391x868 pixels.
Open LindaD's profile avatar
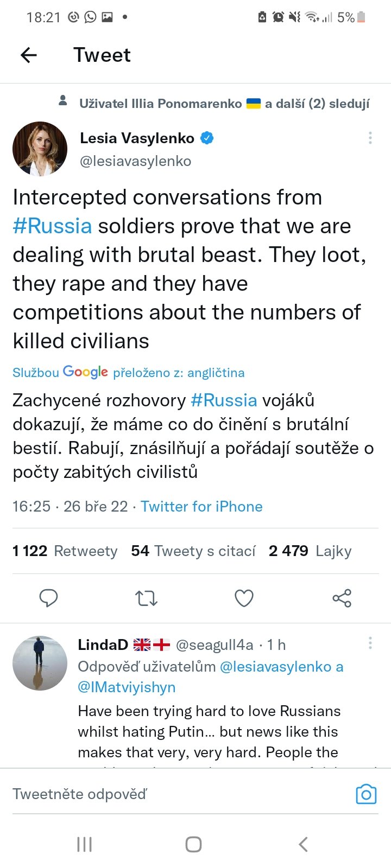[x=40, y=663]
